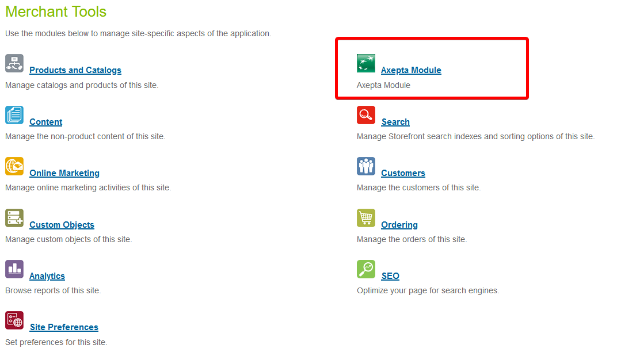This screenshot has width=617, height=364.
Task: Click the green Axepta Module logo icon
Action: 365,63
